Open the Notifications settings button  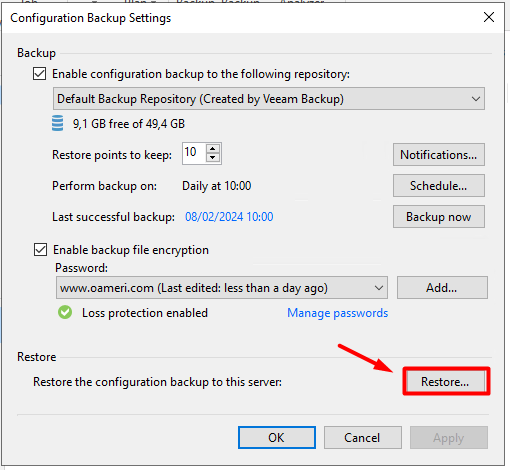tap(439, 155)
